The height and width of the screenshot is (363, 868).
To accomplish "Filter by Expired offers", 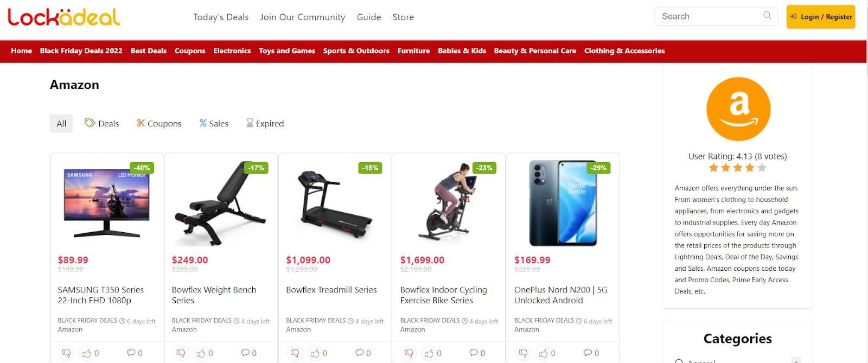I will tap(265, 123).
